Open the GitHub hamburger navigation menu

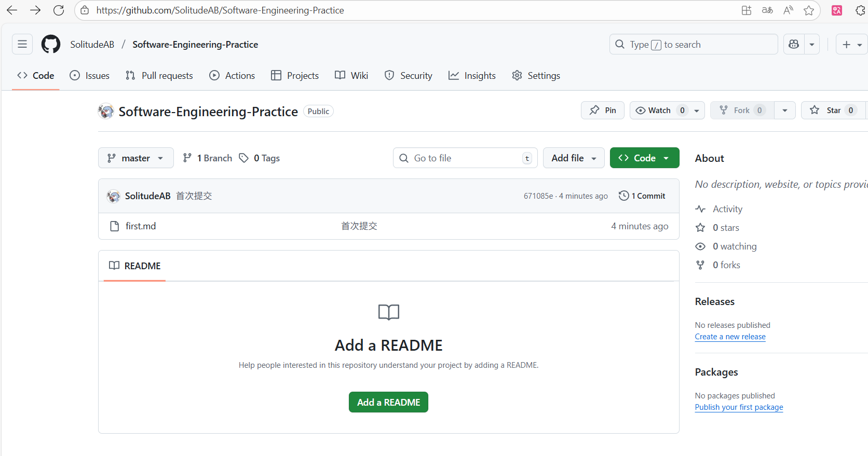coord(22,44)
